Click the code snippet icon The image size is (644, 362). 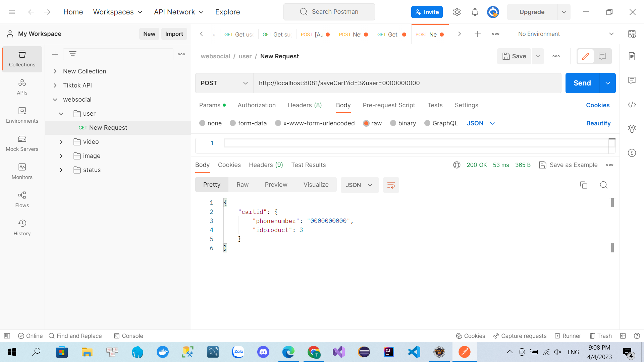632,105
